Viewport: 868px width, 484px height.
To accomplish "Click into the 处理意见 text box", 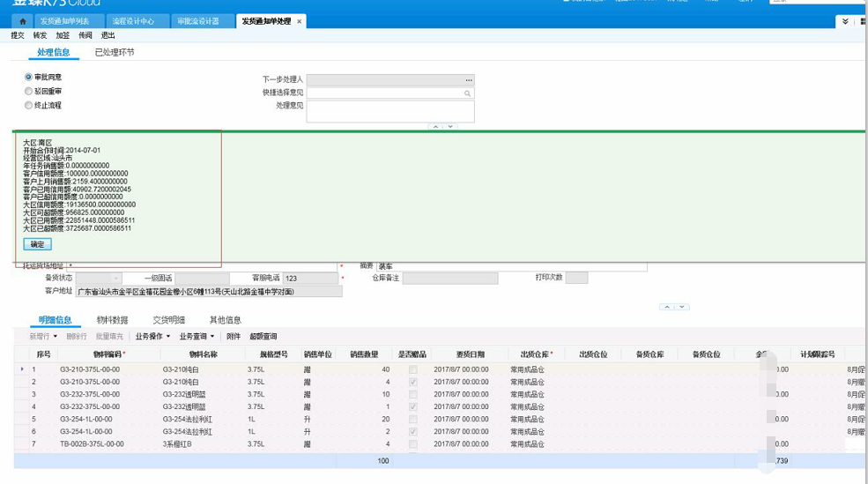I will [x=390, y=111].
